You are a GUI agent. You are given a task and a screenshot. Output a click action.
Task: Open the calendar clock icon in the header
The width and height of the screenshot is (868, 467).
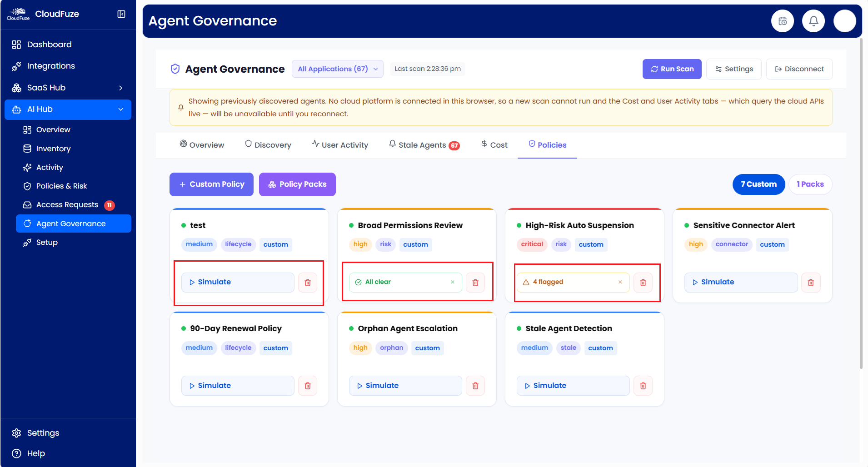pos(783,21)
